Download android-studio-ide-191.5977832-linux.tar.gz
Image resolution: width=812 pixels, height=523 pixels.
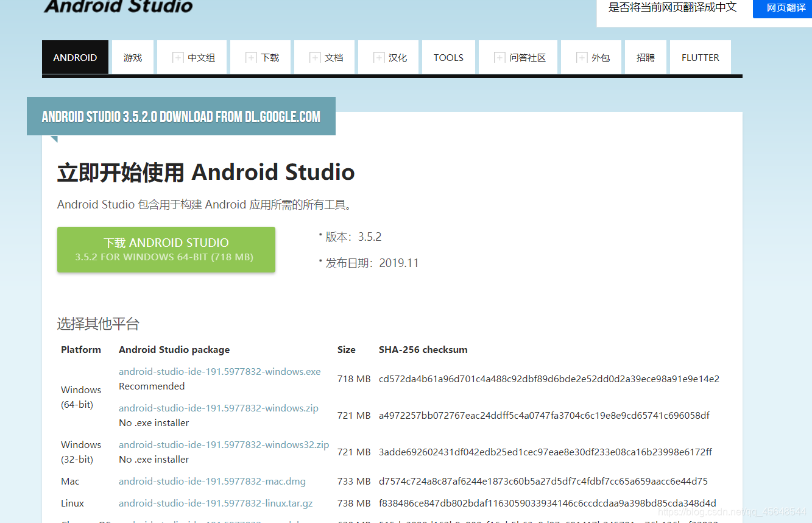(x=216, y=503)
